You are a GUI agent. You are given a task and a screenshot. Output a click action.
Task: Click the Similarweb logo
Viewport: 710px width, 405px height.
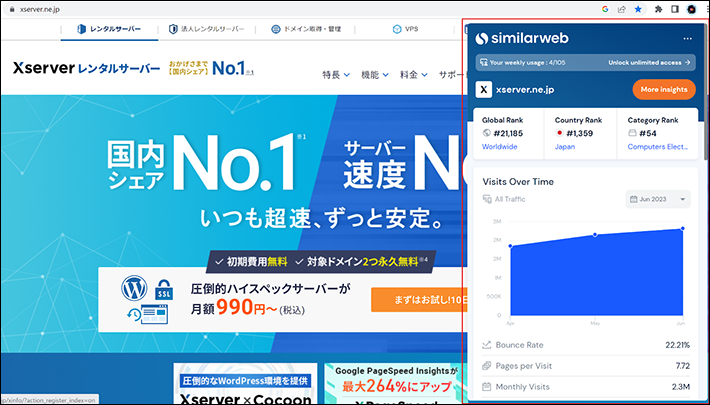click(x=522, y=38)
